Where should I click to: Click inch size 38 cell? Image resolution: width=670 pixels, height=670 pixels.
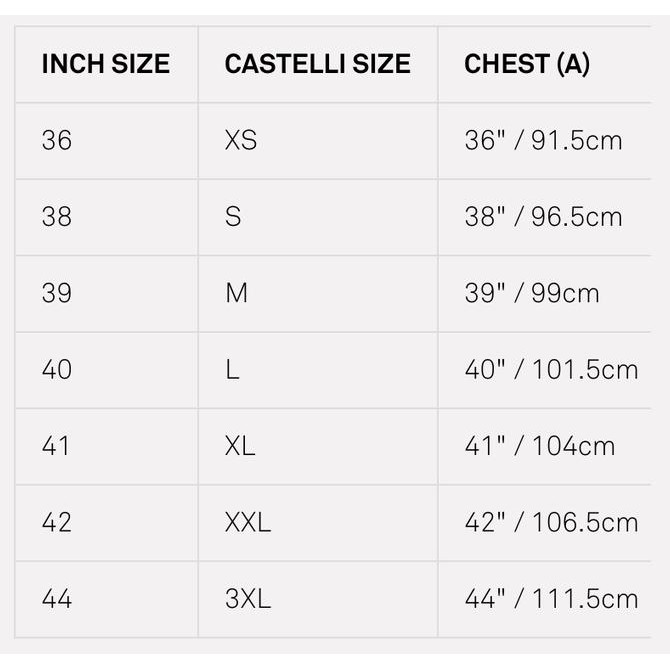tap(57, 217)
